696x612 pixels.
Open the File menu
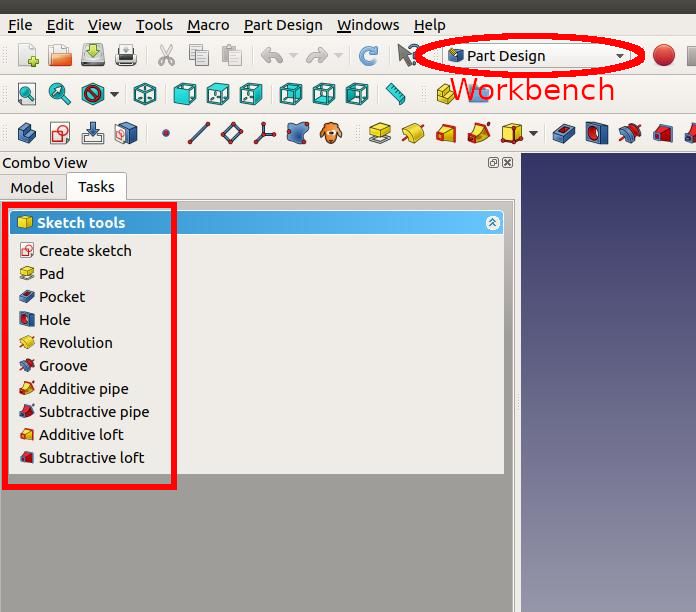[20, 25]
